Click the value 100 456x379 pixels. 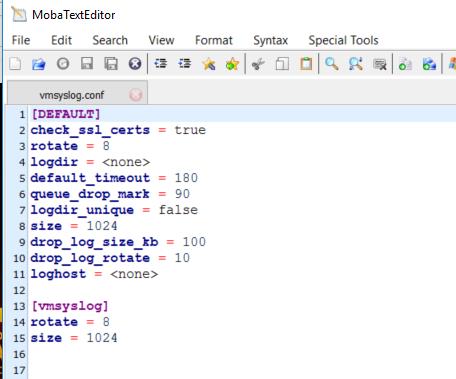pyautogui.click(x=194, y=242)
